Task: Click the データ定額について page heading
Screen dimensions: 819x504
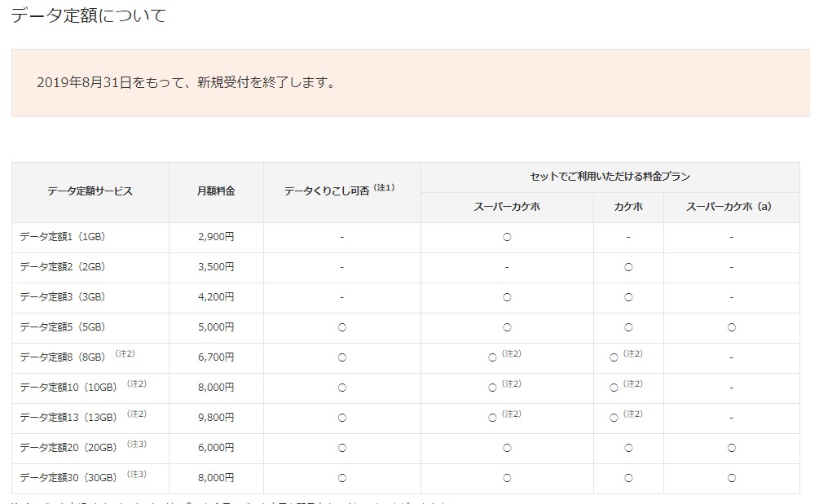Action: coord(89,15)
